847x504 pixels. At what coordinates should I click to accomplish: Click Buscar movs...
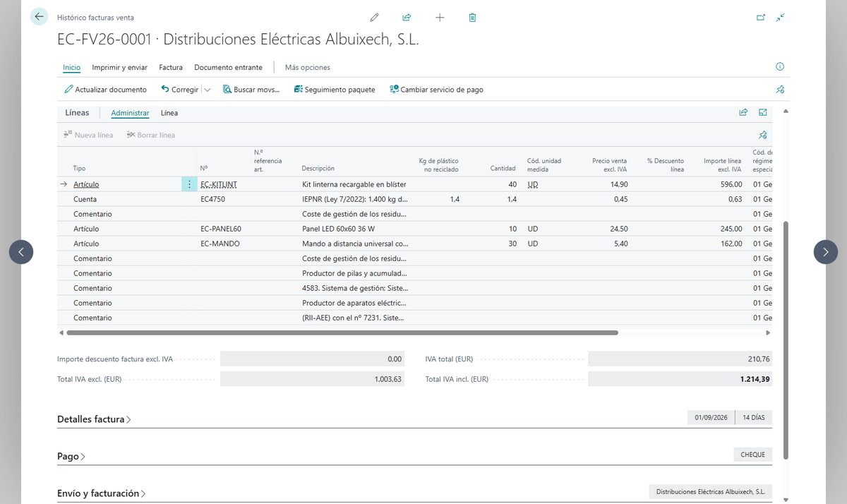coord(251,90)
